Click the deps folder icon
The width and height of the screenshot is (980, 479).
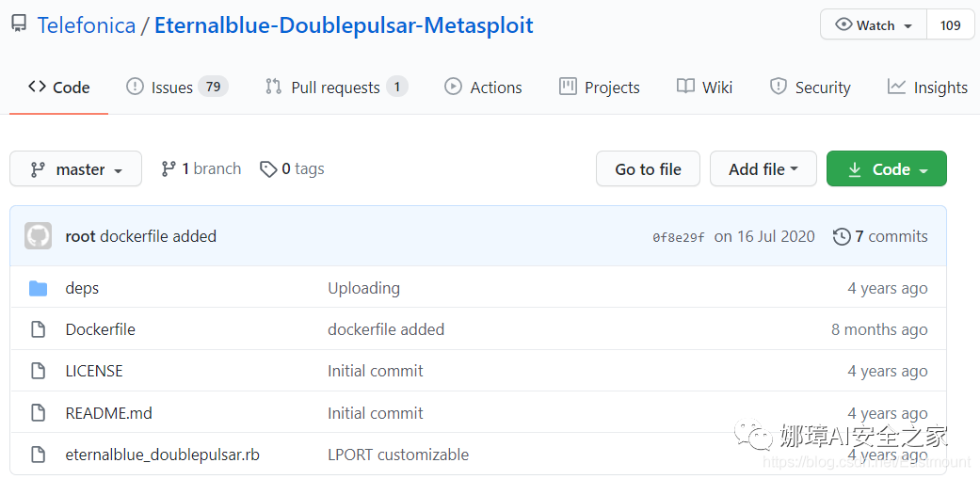coord(38,288)
